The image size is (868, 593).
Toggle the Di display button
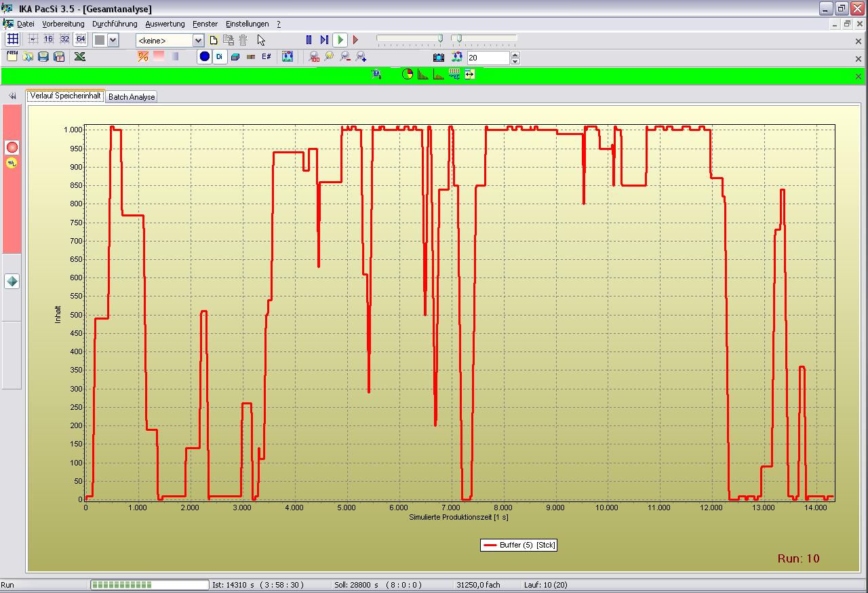click(x=220, y=57)
